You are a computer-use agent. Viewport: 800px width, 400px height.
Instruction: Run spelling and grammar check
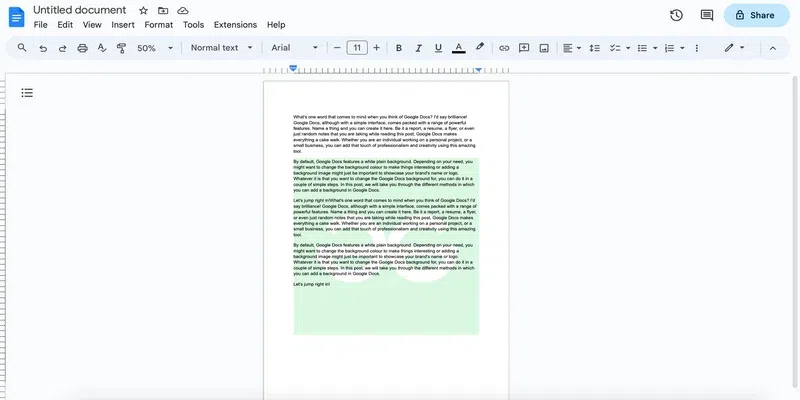[x=102, y=48]
